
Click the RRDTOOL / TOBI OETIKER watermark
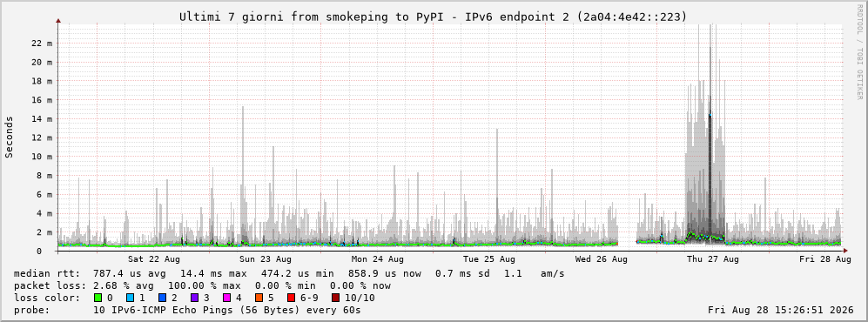tap(859, 52)
